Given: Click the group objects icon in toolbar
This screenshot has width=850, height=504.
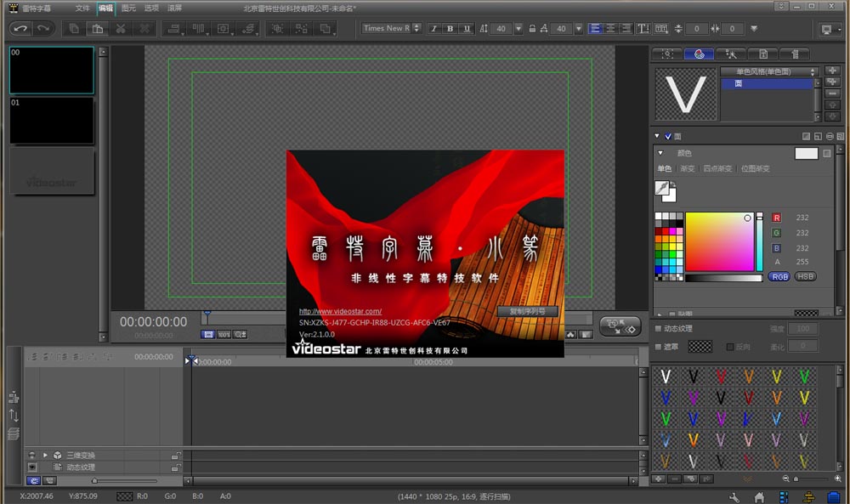Looking at the screenshot, I should 278,29.
